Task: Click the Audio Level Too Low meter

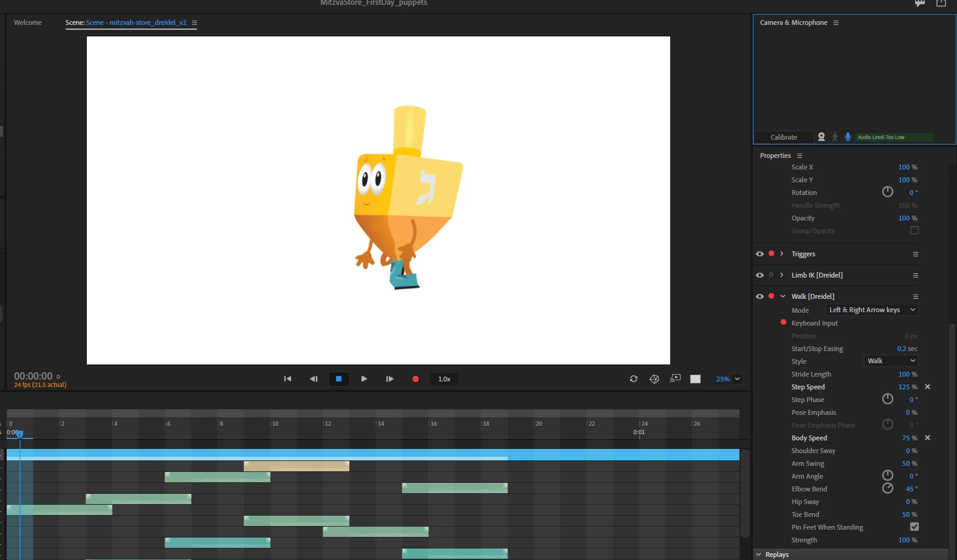Action: point(894,137)
